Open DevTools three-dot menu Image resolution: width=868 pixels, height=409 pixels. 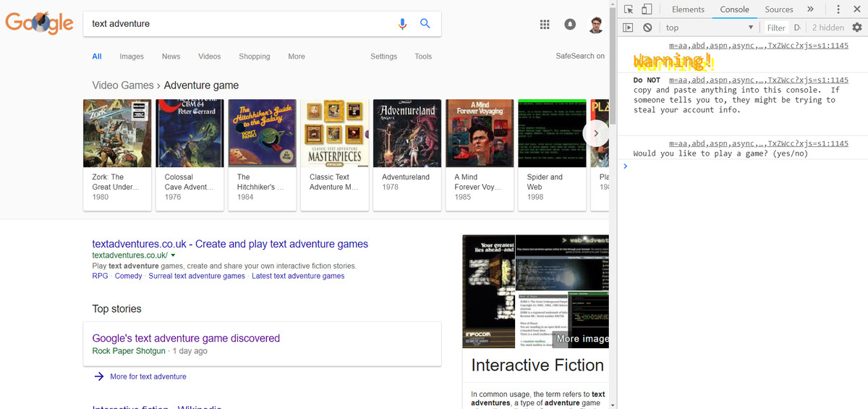pos(838,9)
